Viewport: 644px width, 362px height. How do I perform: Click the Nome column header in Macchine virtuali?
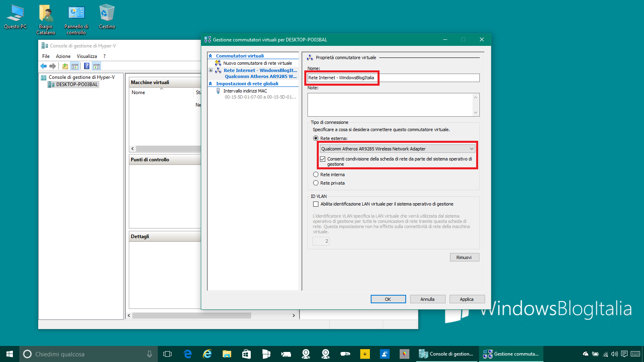162,93
